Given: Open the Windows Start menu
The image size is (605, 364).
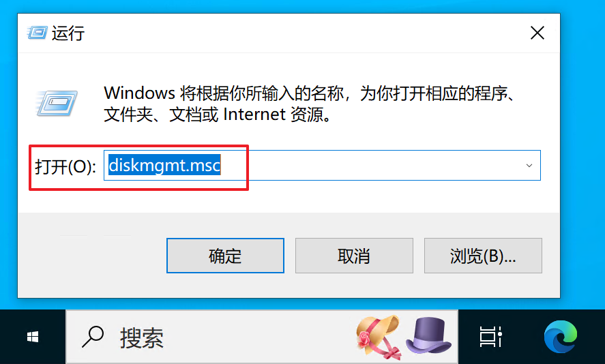Looking at the screenshot, I should pos(33,337).
